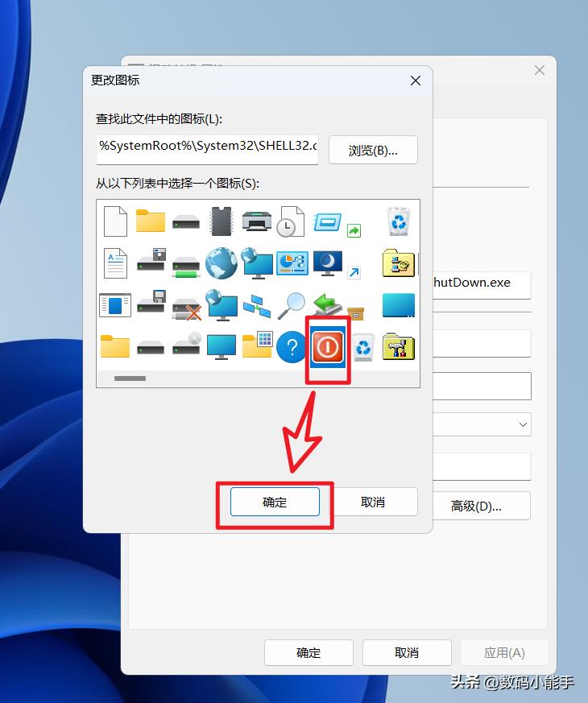Select the empty recycle bin icon
Screen dimensions: 588x703
pos(362,346)
